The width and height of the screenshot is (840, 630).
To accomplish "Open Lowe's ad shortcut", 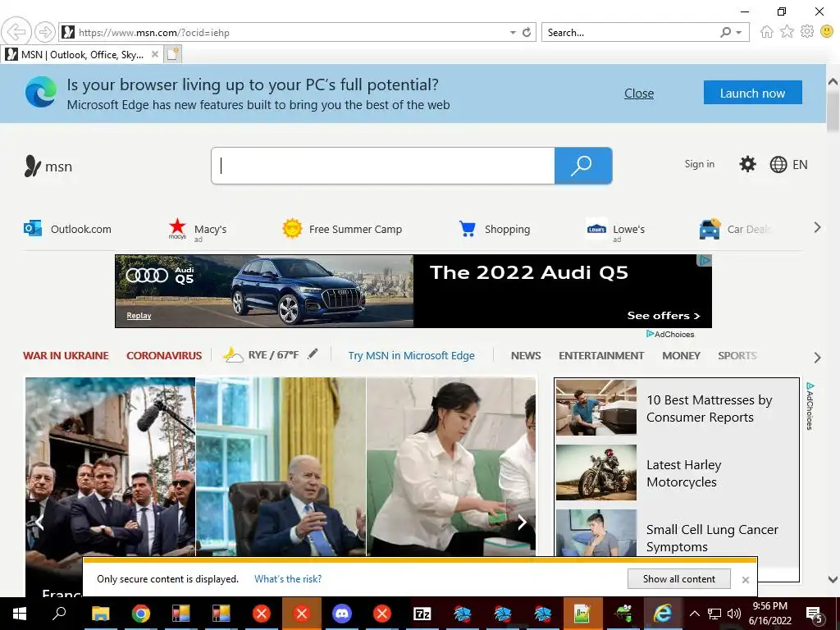I will [615, 231].
